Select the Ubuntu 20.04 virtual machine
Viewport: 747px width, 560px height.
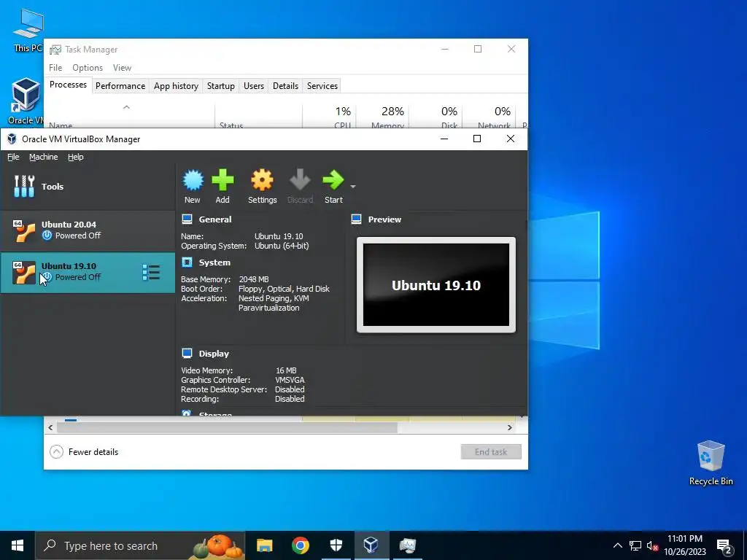pos(88,230)
